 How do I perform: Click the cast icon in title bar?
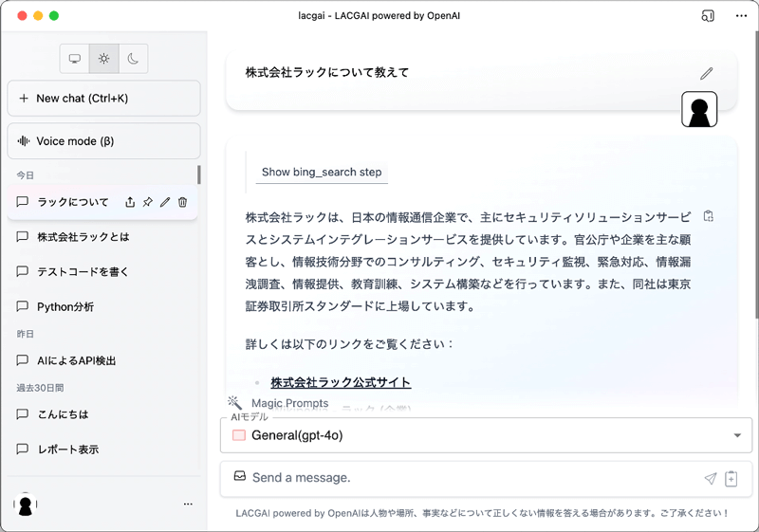tap(707, 16)
